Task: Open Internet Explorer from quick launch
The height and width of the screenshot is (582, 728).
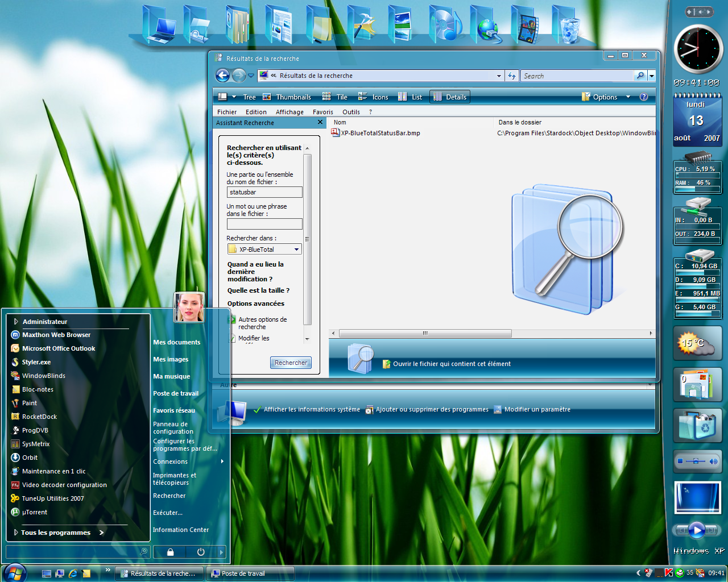Action: tap(73, 573)
